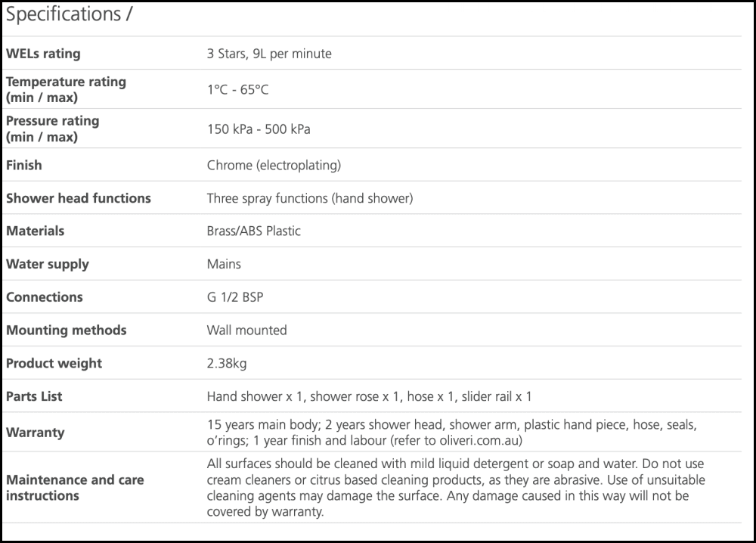Select the 150 kPa - 500 kPa value
This screenshot has width=756, height=543.
(259, 129)
